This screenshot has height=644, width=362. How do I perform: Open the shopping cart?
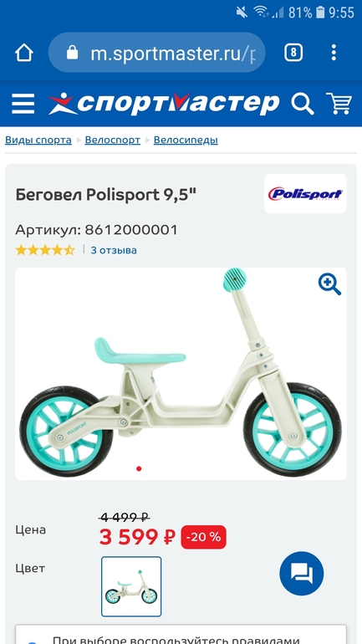(339, 103)
